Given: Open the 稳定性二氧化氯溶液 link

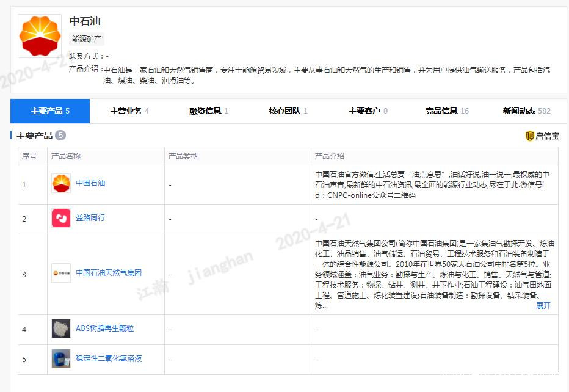Looking at the screenshot, I should (109, 358).
